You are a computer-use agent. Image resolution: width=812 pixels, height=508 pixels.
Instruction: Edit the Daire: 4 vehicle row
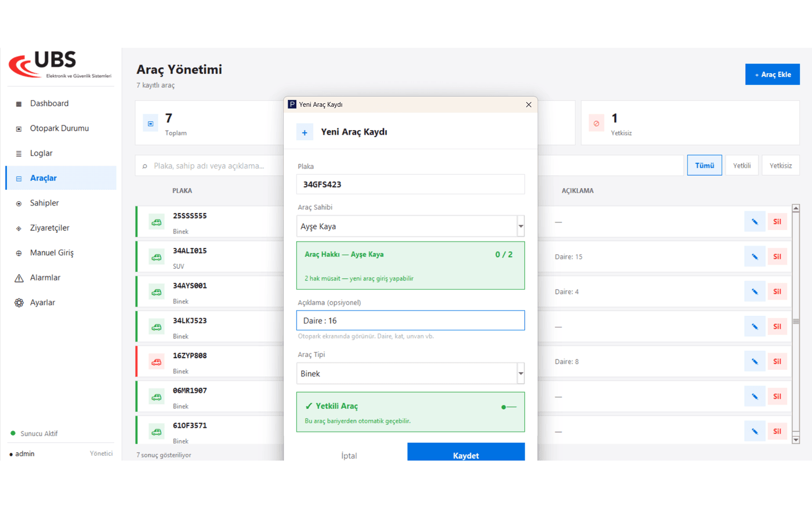[x=755, y=291]
